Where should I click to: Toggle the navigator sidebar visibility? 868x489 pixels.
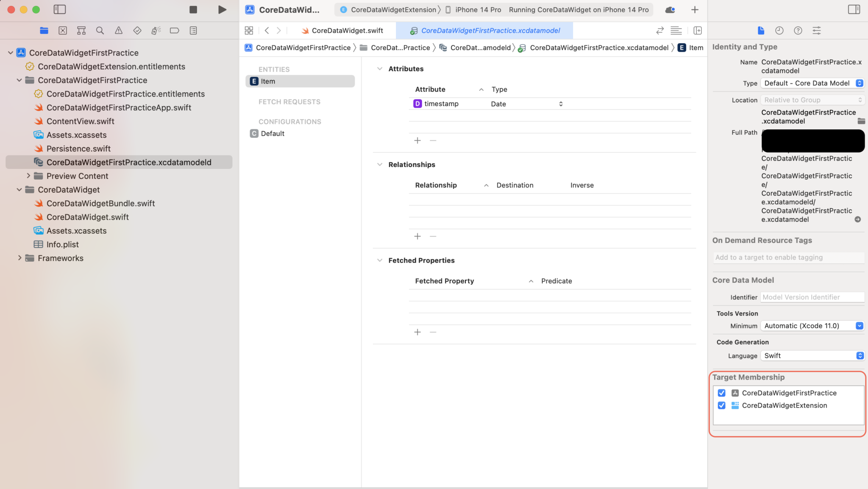(60, 9)
